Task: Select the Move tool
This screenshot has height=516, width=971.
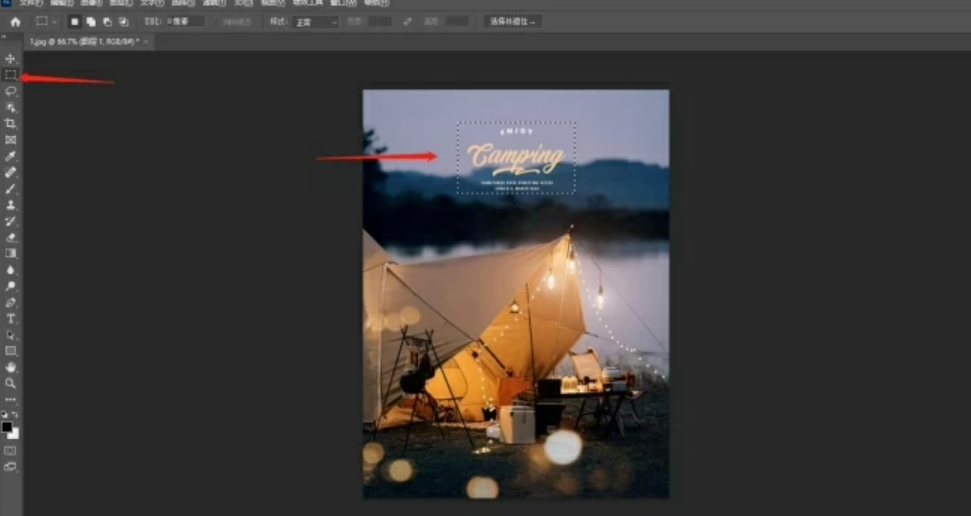Action: (x=11, y=59)
